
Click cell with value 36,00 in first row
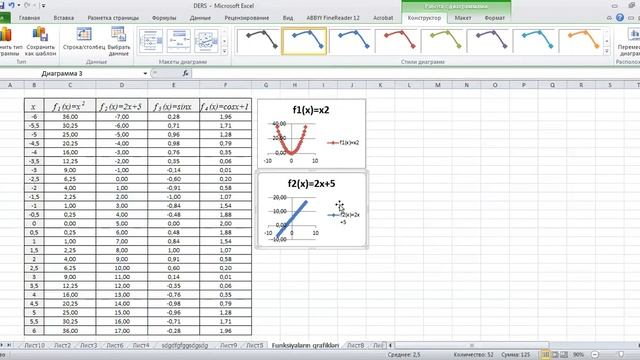click(x=70, y=117)
